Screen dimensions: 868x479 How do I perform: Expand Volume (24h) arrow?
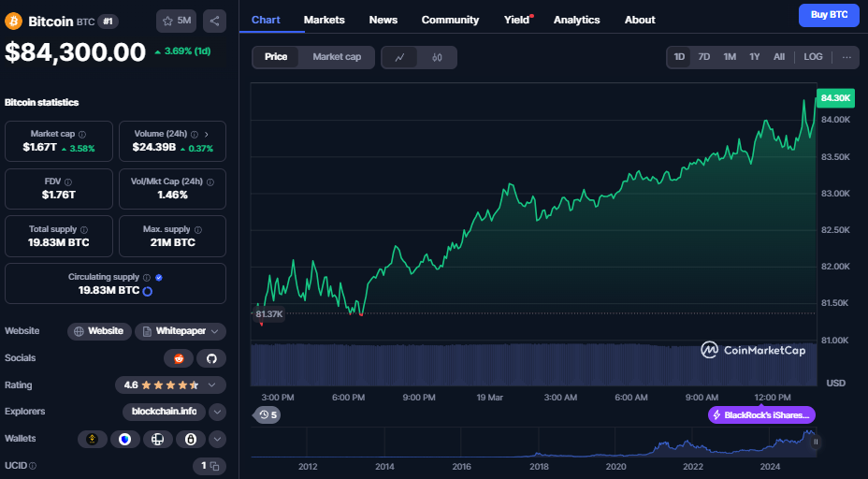[207, 134]
